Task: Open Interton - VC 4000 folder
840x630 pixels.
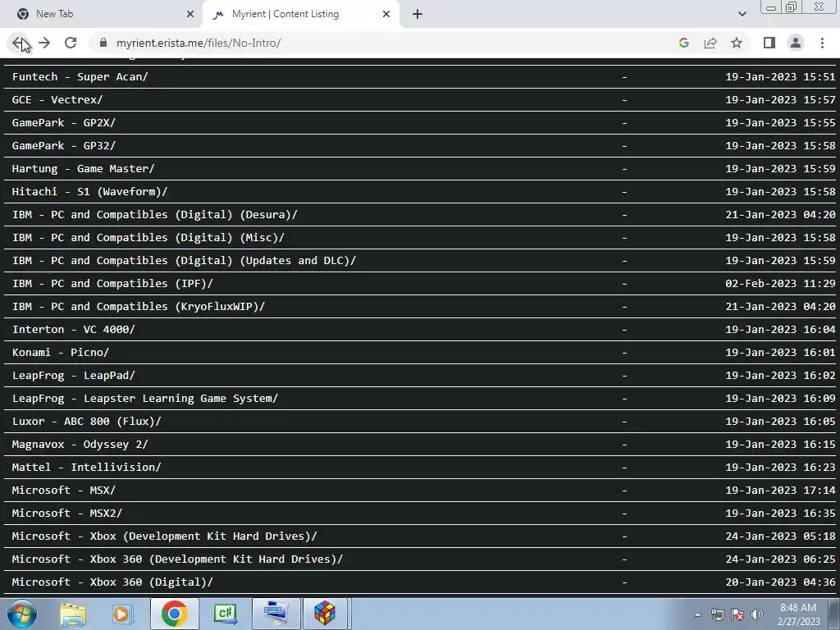Action: click(x=73, y=330)
